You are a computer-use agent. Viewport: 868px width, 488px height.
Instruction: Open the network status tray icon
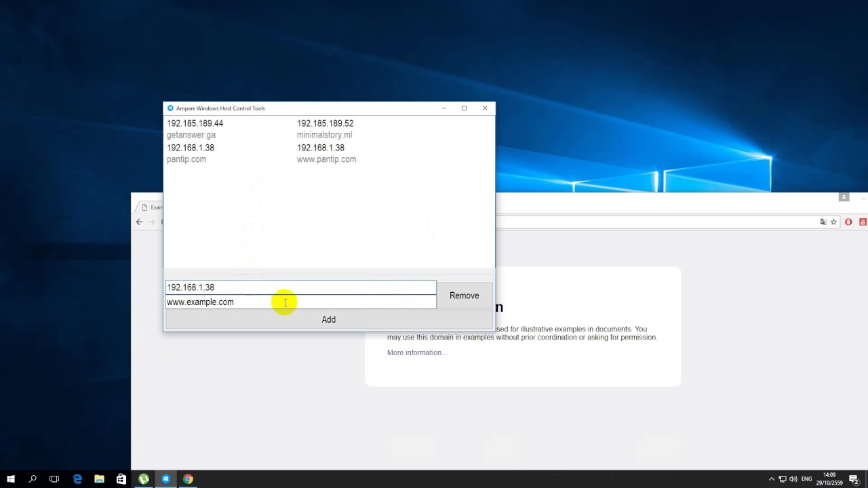click(x=782, y=479)
